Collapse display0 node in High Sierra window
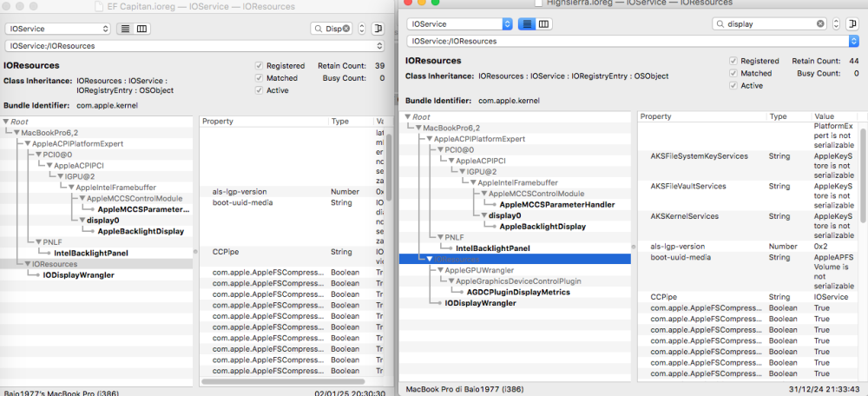The image size is (868, 396). (484, 215)
